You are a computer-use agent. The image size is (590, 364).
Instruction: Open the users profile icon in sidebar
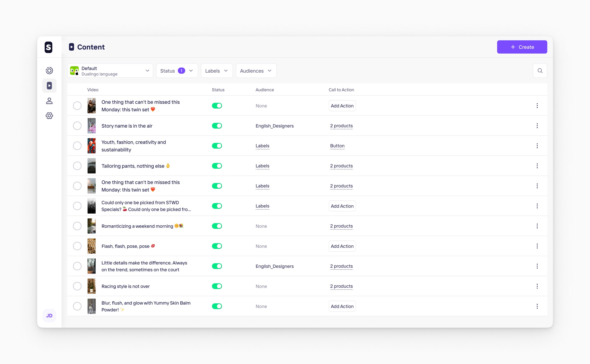coord(49,101)
